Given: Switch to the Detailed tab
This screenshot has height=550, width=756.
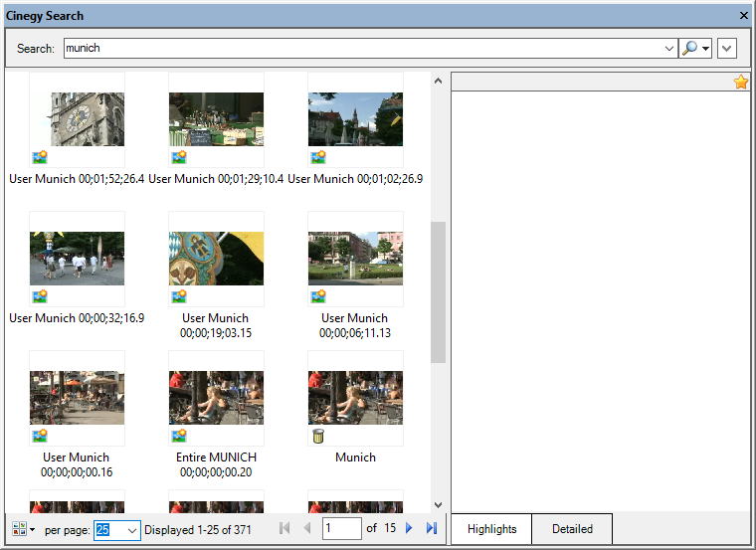Looking at the screenshot, I should (x=572, y=529).
